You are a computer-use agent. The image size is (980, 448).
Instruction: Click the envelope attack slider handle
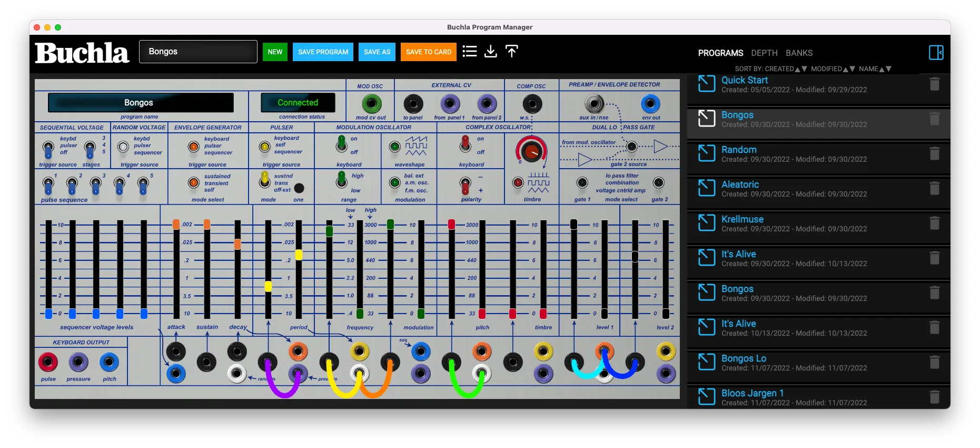176,225
